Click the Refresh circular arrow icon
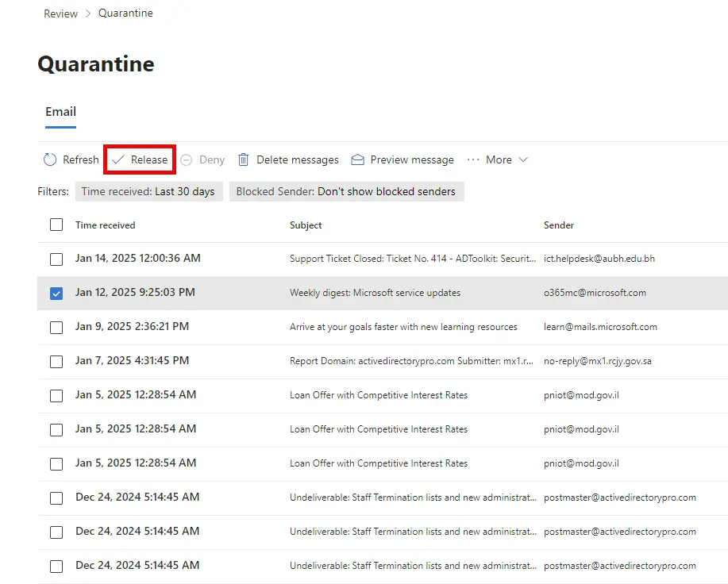 click(x=50, y=159)
